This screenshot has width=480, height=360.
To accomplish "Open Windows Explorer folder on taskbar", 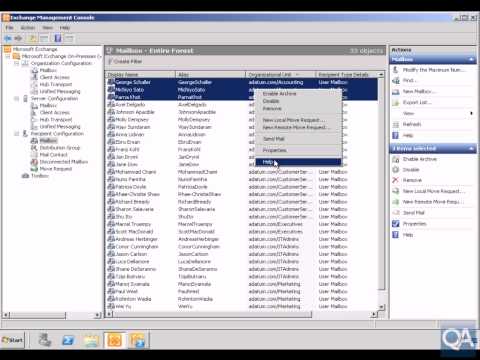I will pos(91,340).
